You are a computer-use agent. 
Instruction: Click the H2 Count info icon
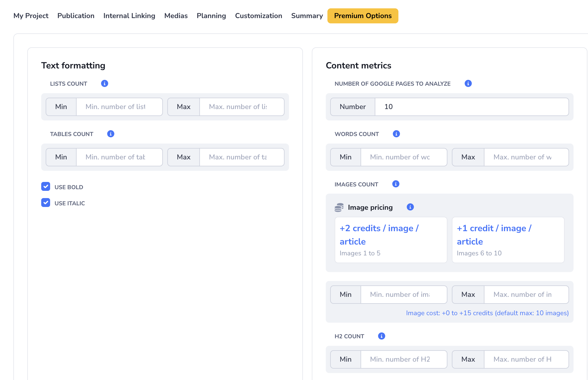click(381, 336)
